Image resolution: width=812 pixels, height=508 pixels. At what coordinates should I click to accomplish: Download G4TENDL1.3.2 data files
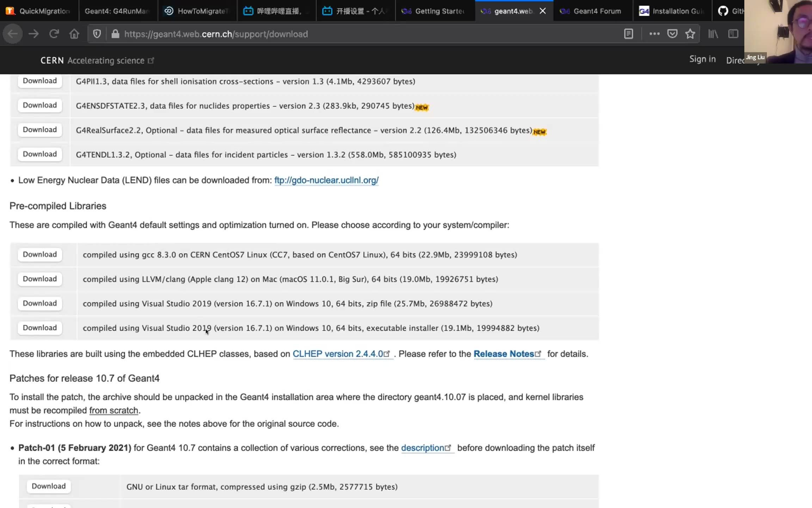[40, 154]
